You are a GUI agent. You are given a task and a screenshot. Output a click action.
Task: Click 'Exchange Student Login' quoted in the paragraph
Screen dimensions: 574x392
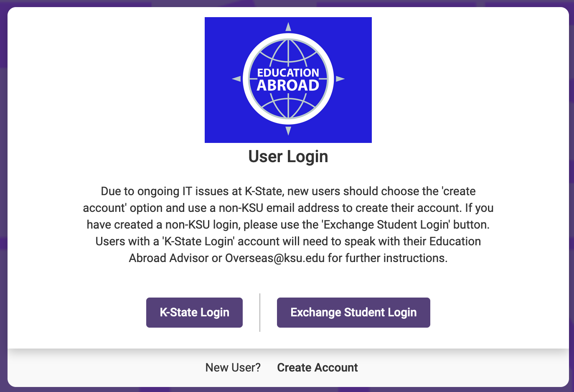click(x=386, y=225)
